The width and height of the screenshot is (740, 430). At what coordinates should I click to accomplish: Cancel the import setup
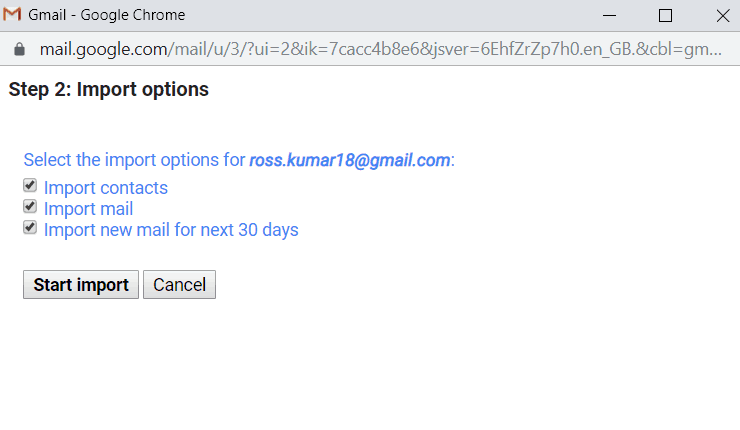pos(179,285)
